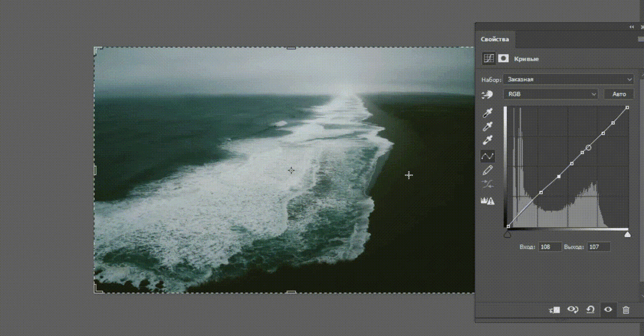This screenshot has height=336, width=644.
Task: Click the Выход output field showing 107
Action: click(x=598, y=247)
